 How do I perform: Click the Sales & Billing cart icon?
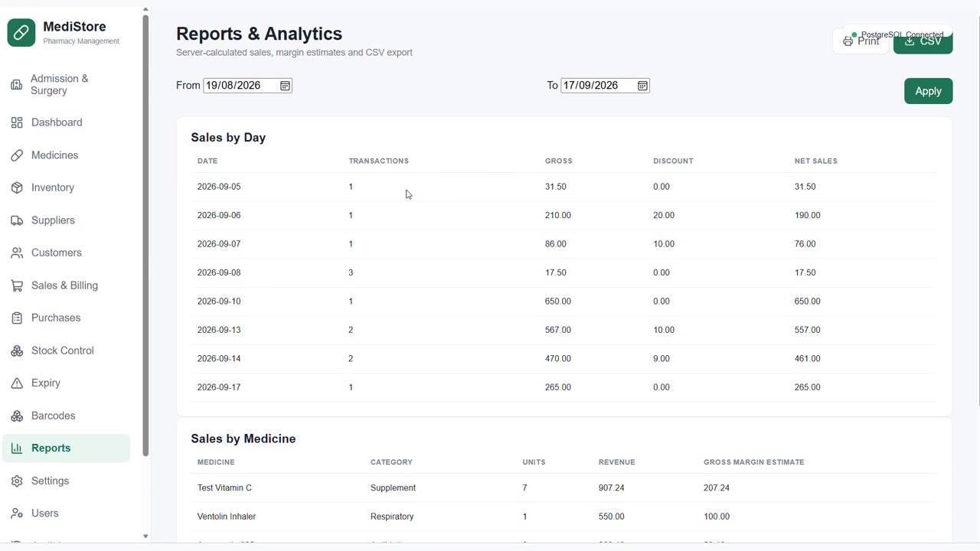17,285
